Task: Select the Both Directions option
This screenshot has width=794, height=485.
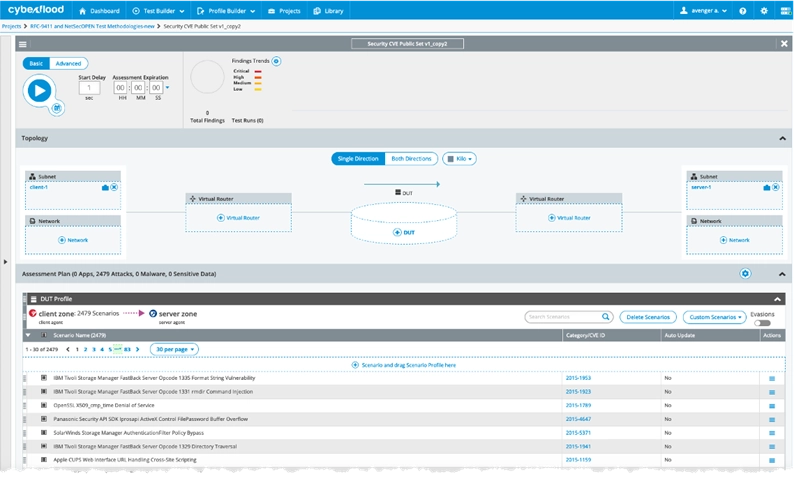Action: coord(411,159)
